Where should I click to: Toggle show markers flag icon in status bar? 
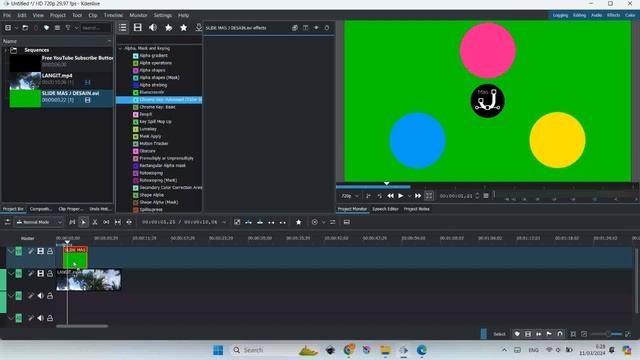coord(549,334)
